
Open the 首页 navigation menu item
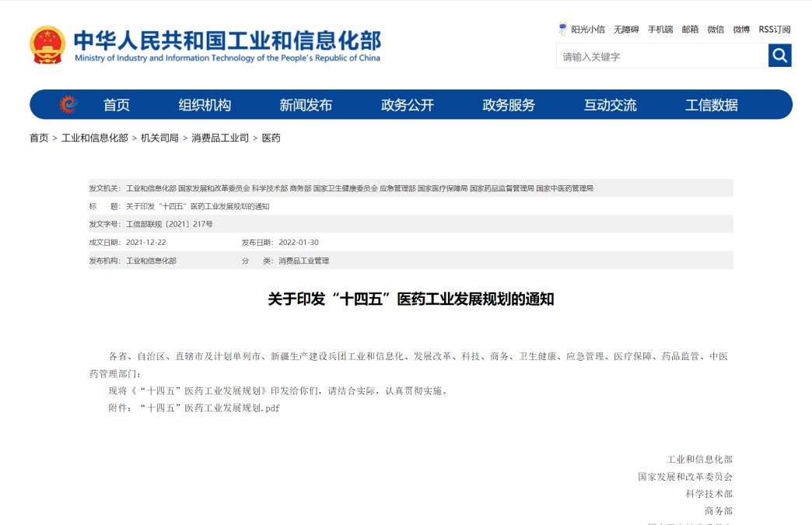click(x=117, y=105)
